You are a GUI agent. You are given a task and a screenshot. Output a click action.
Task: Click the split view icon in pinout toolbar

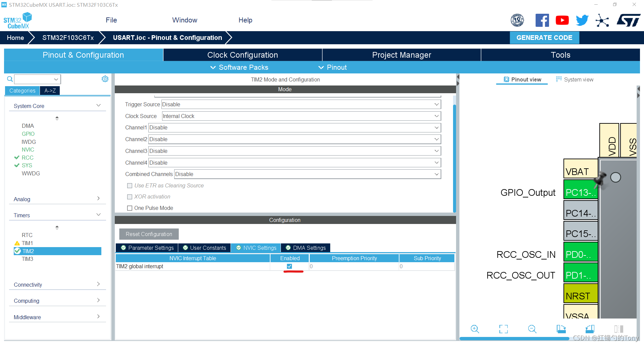point(619,329)
